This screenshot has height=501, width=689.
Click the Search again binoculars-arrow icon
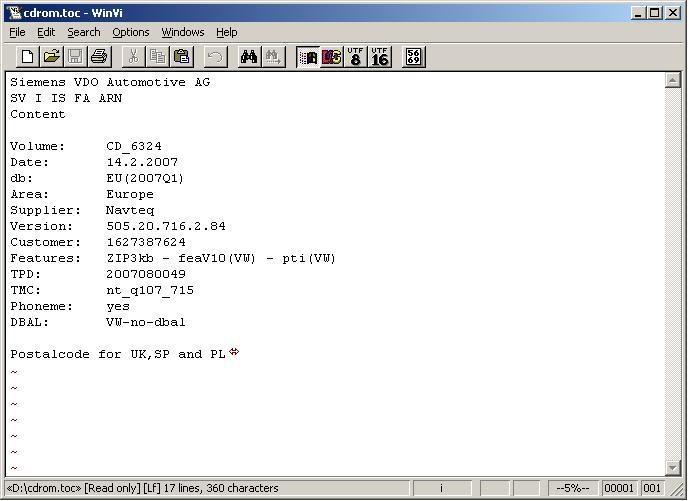point(273,57)
